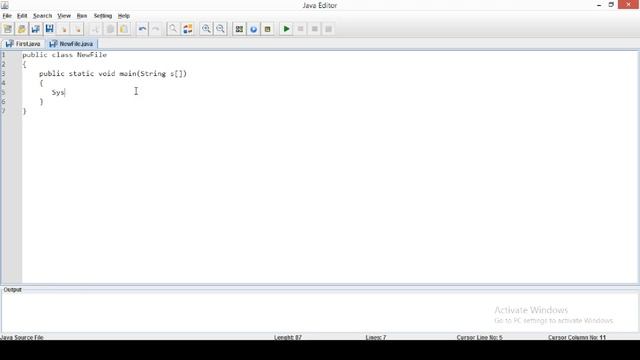Click the Output panel label
The width and height of the screenshot is (640, 360).
(x=12, y=289)
